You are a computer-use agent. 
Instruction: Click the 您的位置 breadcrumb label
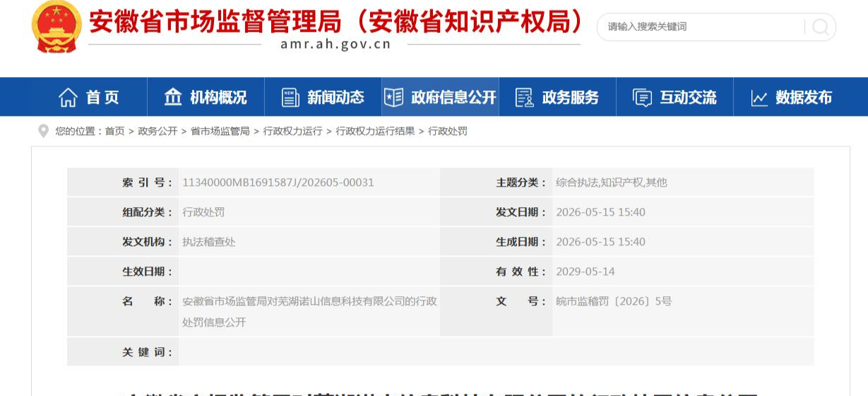point(78,132)
